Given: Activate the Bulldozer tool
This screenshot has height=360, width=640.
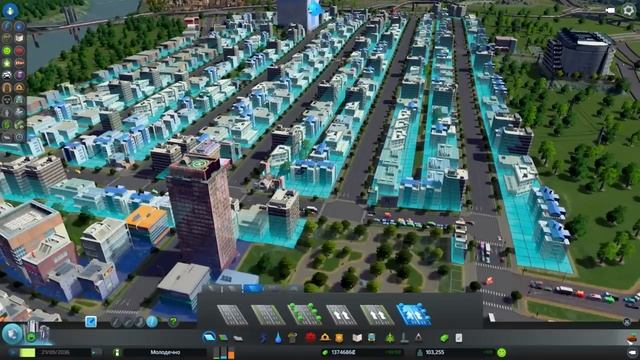Looking at the screenshot, I should tap(632, 339).
